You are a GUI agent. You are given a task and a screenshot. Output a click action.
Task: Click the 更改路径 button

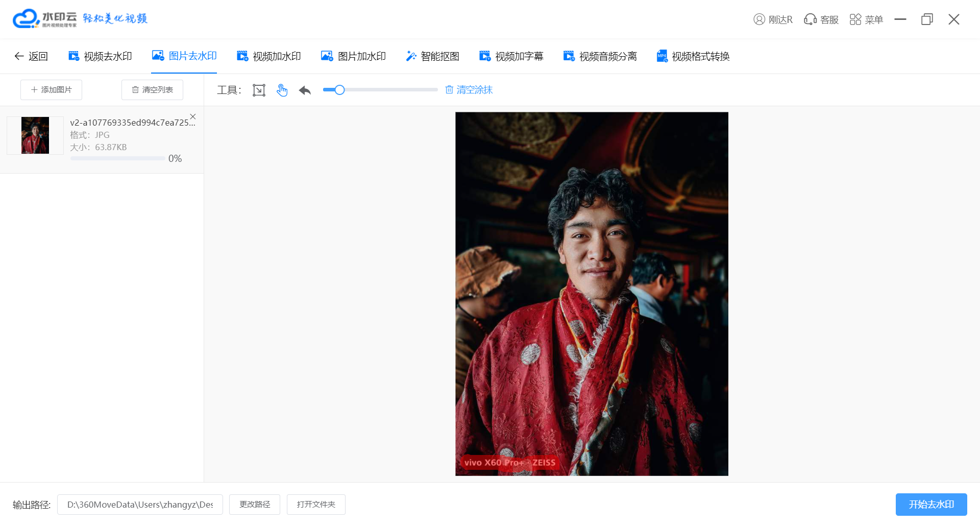click(x=255, y=505)
